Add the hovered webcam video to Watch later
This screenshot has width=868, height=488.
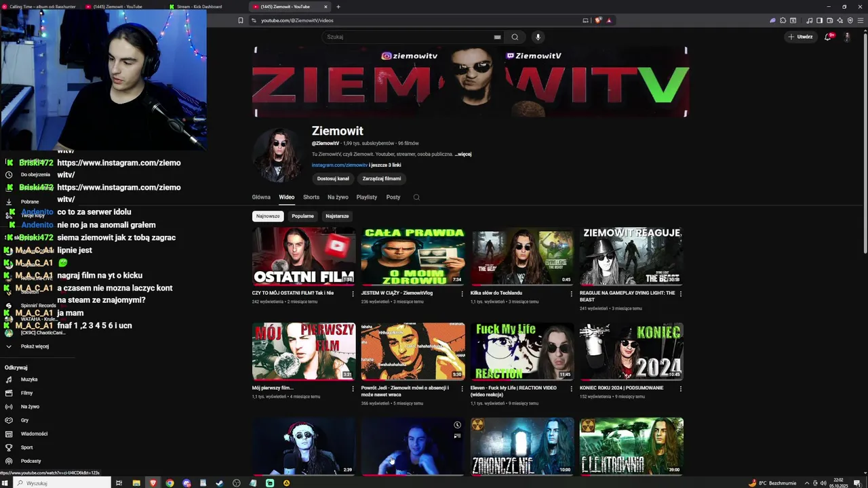[x=457, y=425]
